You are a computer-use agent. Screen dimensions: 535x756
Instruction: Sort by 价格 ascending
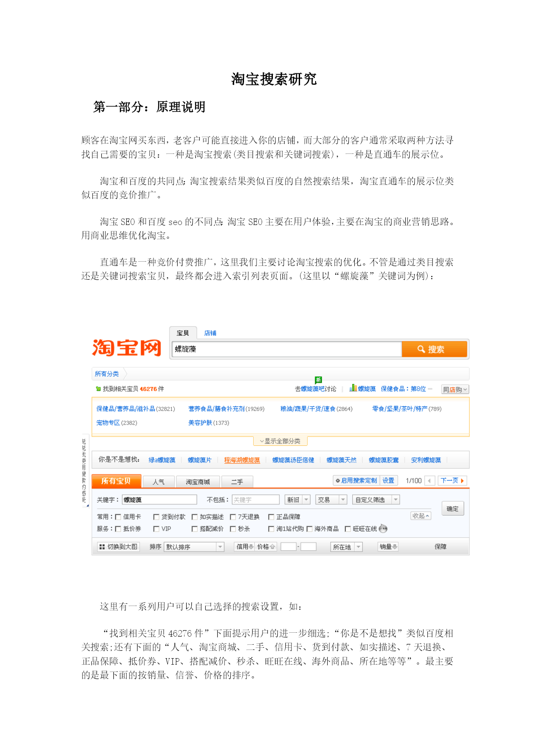pos(266,547)
